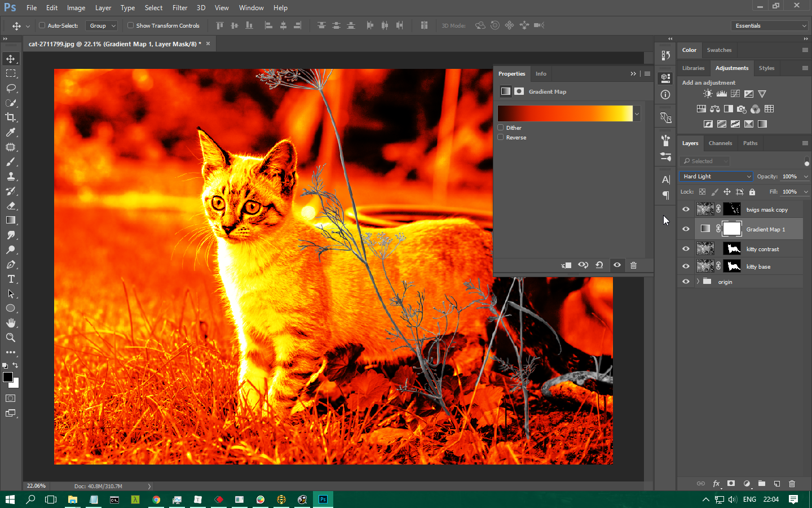Select the Zoom tool
Viewport: 812px width, 508px height.
11,338
